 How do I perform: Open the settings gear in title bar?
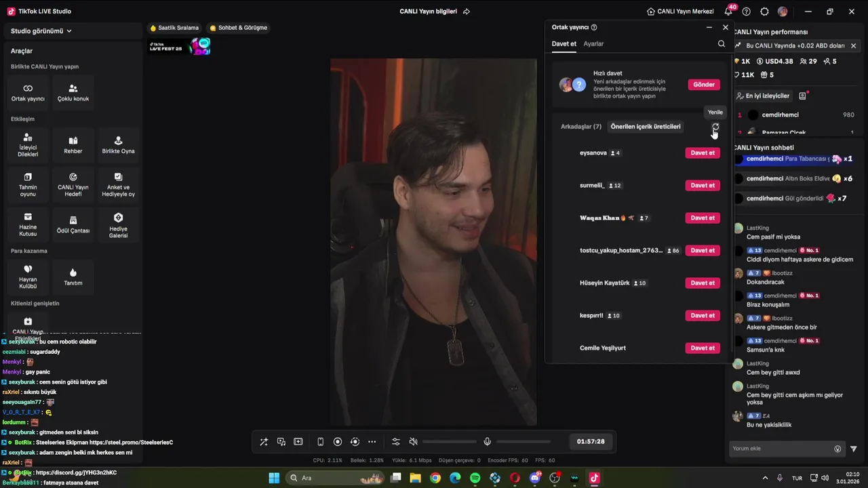[x=765, y=12]
